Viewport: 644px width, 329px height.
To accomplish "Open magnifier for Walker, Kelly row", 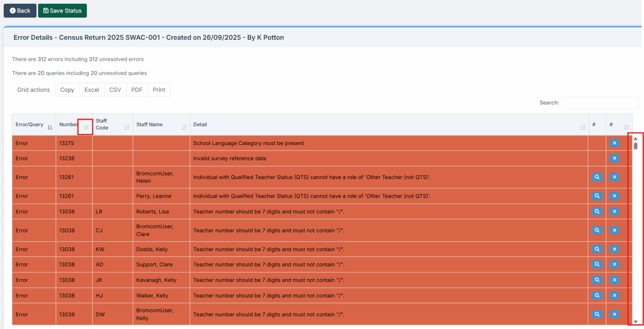I will [x=597, y=295].
